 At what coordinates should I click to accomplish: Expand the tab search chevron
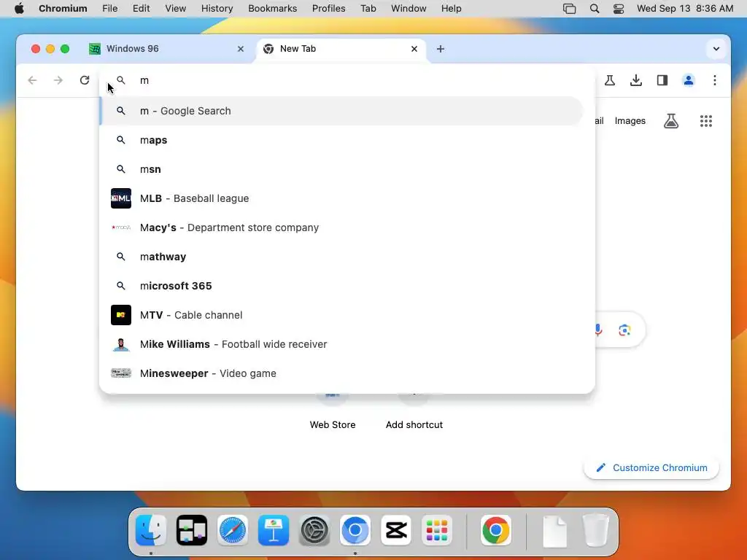point(716,49)
